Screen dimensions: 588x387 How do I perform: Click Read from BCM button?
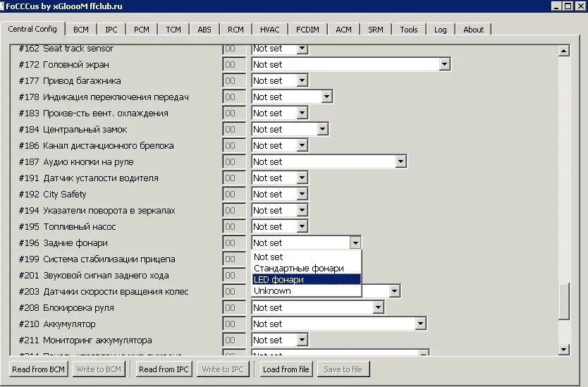click(x=38, y=369)
